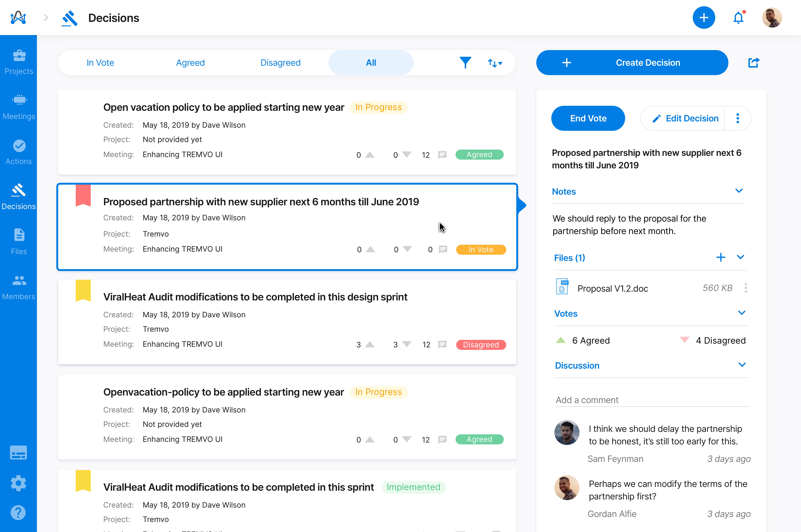Screen dimensions: 801x532
Task: Open the three-dot menu on Proposal V1.2.doc
Action: tap(746, 288)
